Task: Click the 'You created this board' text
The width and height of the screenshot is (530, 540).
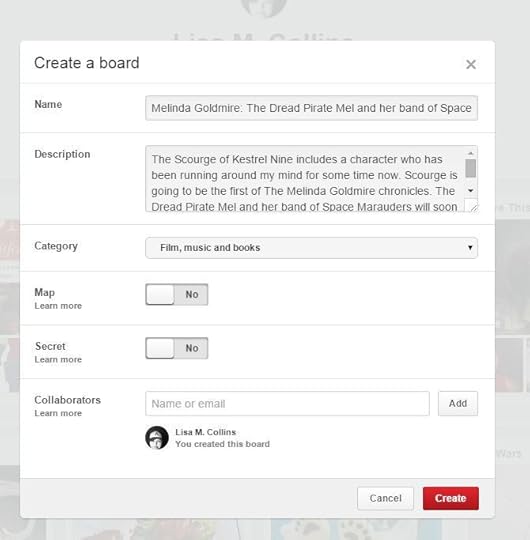Action: click(x=222, y=444)
